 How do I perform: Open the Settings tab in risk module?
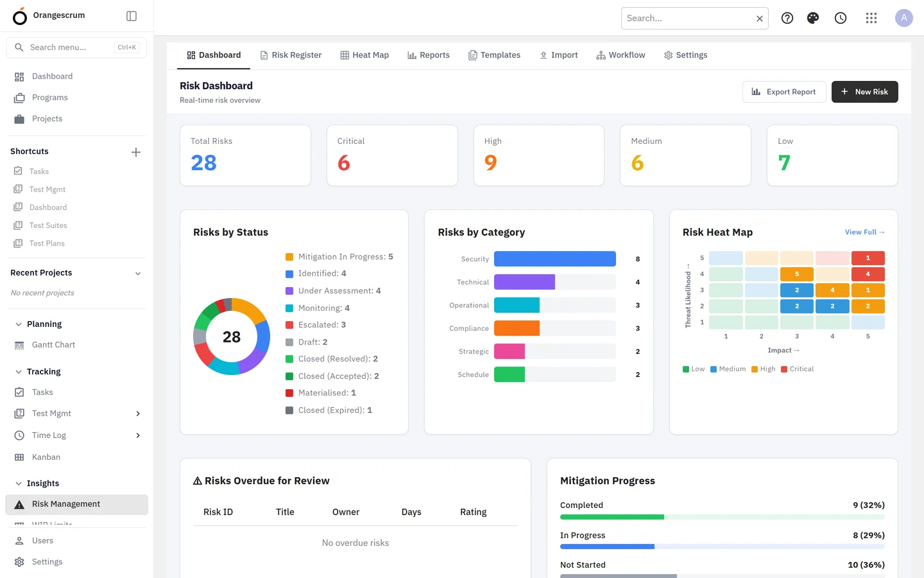685,55
